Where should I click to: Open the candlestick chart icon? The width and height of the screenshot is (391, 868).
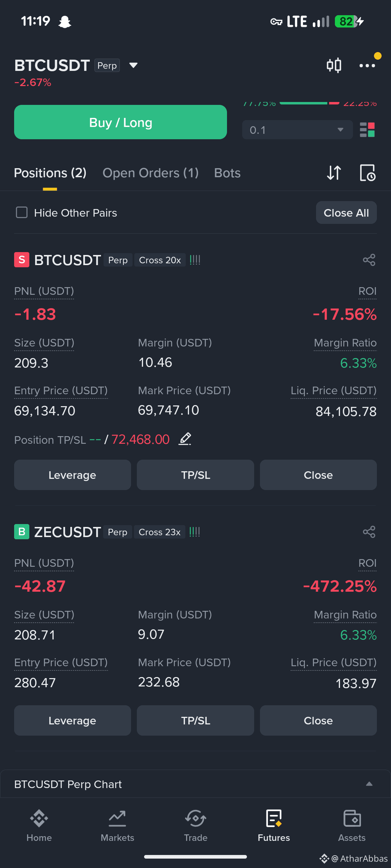[334, 65]
